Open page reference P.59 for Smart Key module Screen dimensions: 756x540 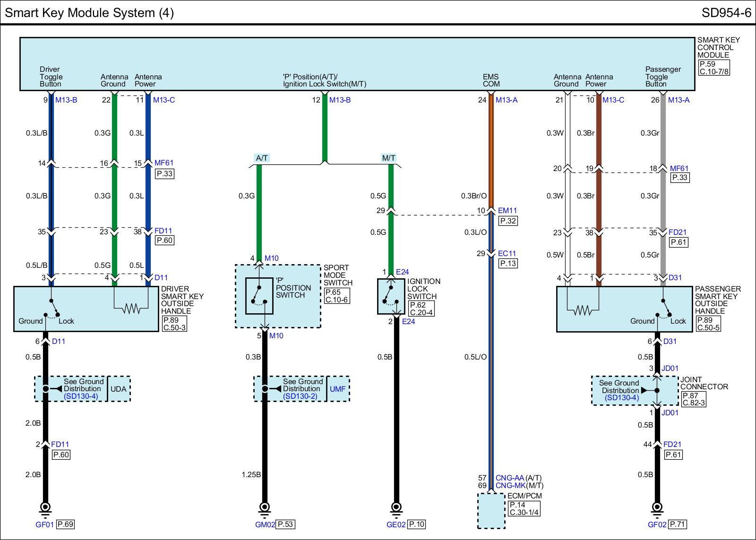pyautogui.click(x=707, y=64)
